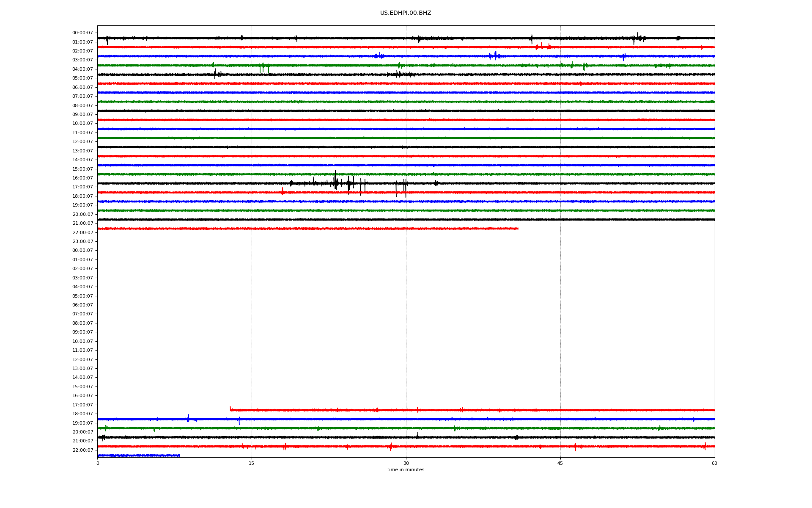Click the plot title US.EDHPI.00.BHZ
The height and width of the screenshot is (508, 812).
[x=406, y=13]
